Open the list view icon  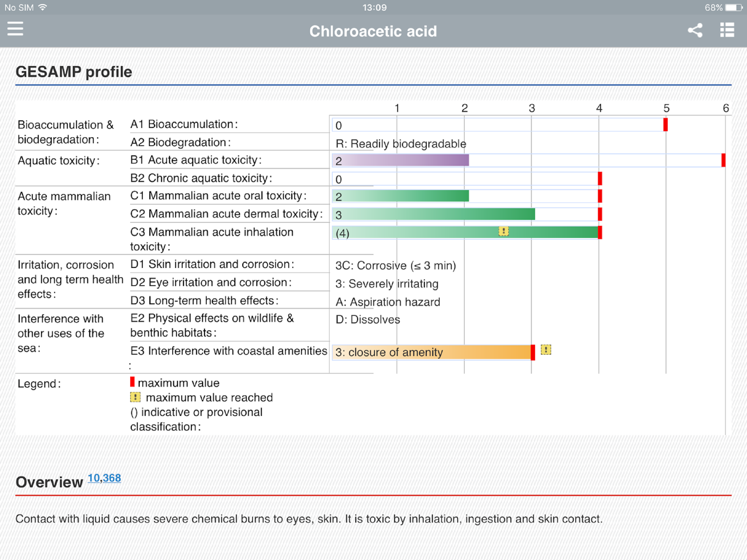tap(727, 30)
